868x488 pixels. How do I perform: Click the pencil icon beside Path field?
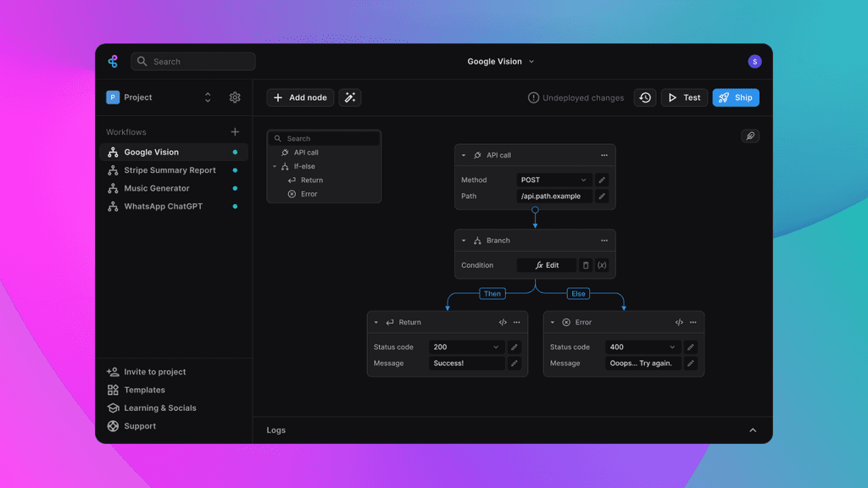pyautogui.click(x=602, y=196)
